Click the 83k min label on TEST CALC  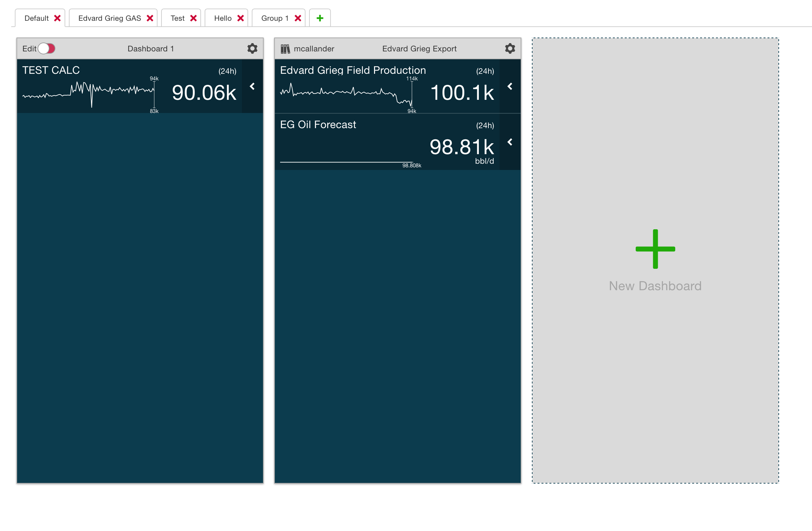click(154, 111)
